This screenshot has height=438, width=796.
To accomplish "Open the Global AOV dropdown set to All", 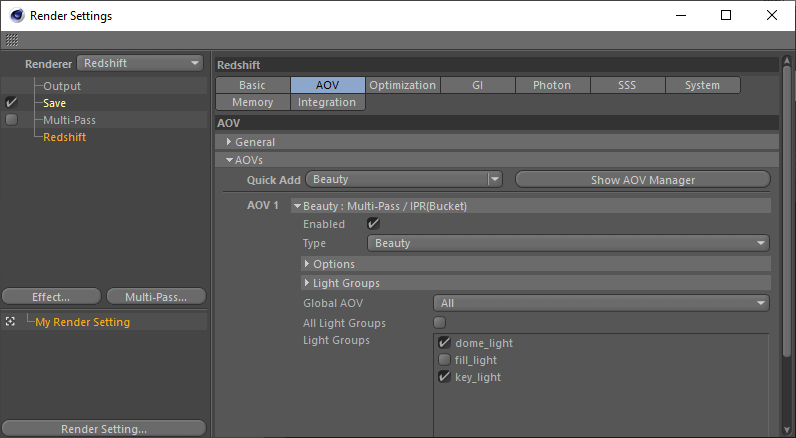I will [602, 303].
